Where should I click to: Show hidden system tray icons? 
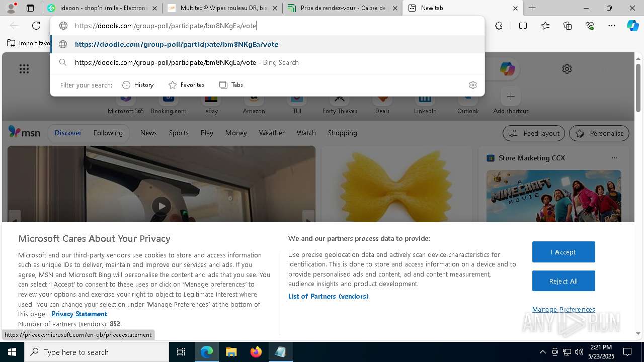tap(542, 352)
